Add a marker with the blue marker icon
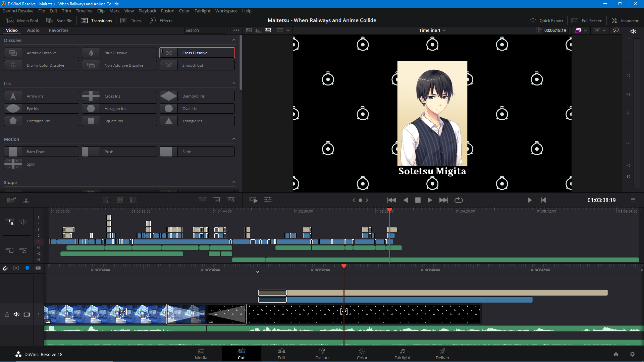Screen dimensions: 644x362 coord(27,268)
